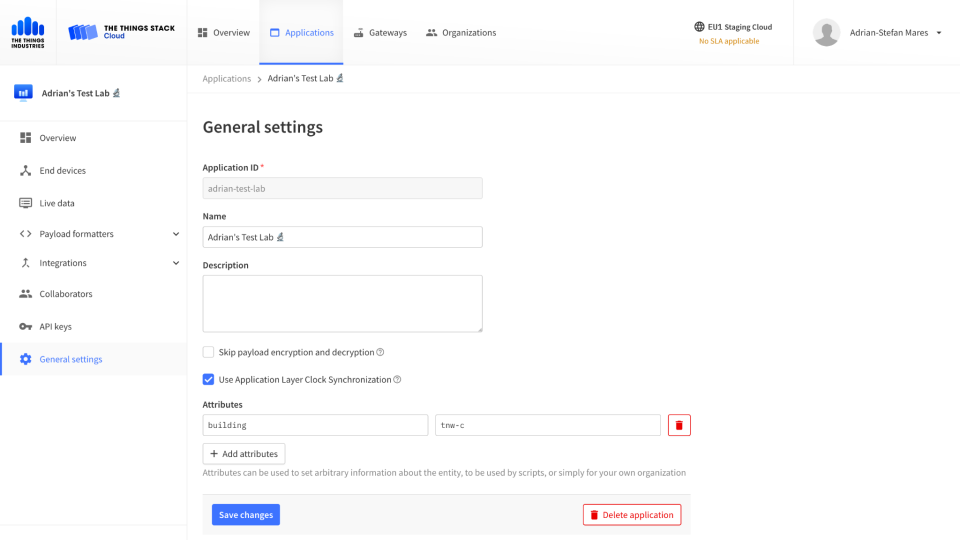Click the help icon next to Skip payload encryption
Viewport: 960px width, 540px height.
pos(380,352)
